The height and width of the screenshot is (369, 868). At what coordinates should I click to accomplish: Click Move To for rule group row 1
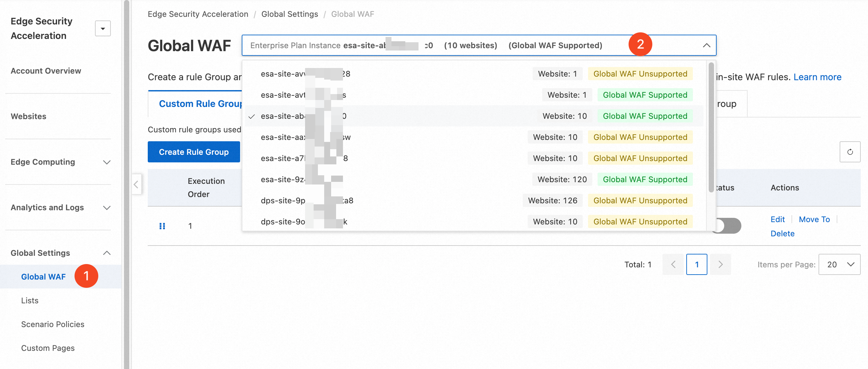[x=814, y=219]
